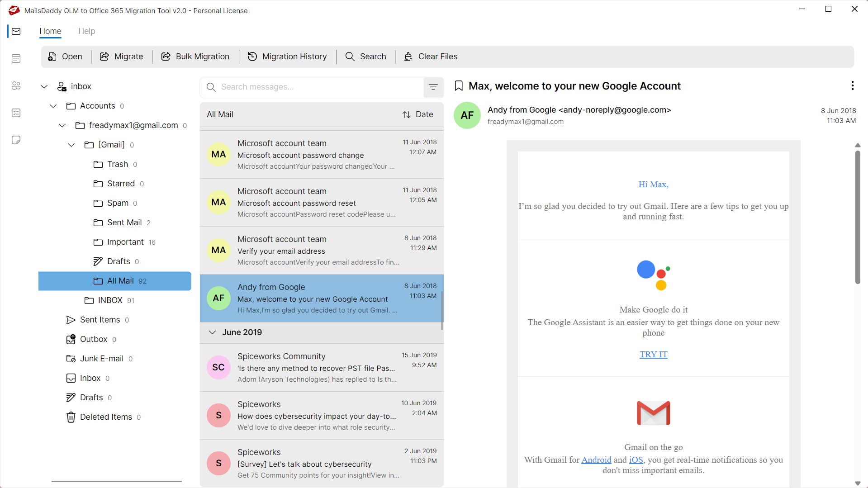The width and height of the screenshot is (868, 488).
Task: Click the folder tree horizontal scrollbar
Action: click(x=117, y=481)
